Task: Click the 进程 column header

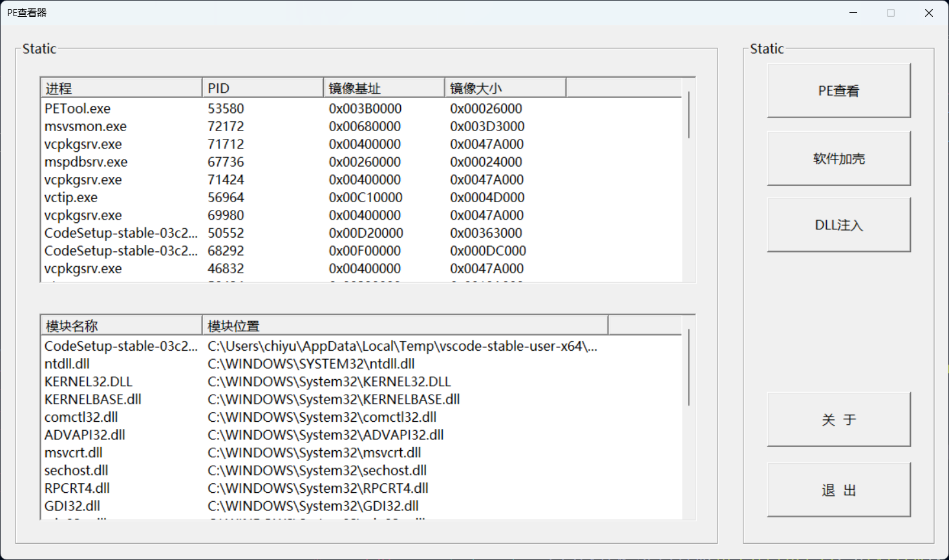Action: 121,88
